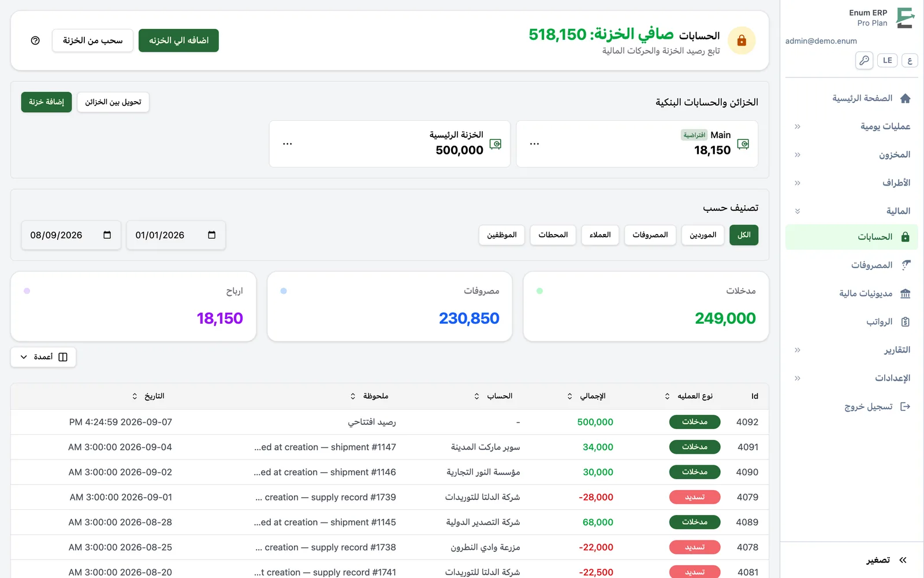The height and width of the screenshot is (578, 924).
Task: Open the أعمدة columns dropdown
Action: coord(43,357)
